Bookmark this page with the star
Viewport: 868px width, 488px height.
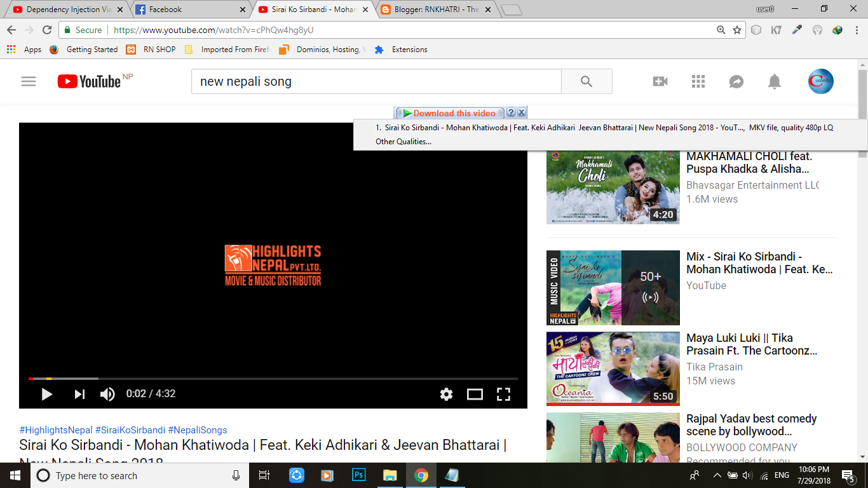click(x=737, y=30)
